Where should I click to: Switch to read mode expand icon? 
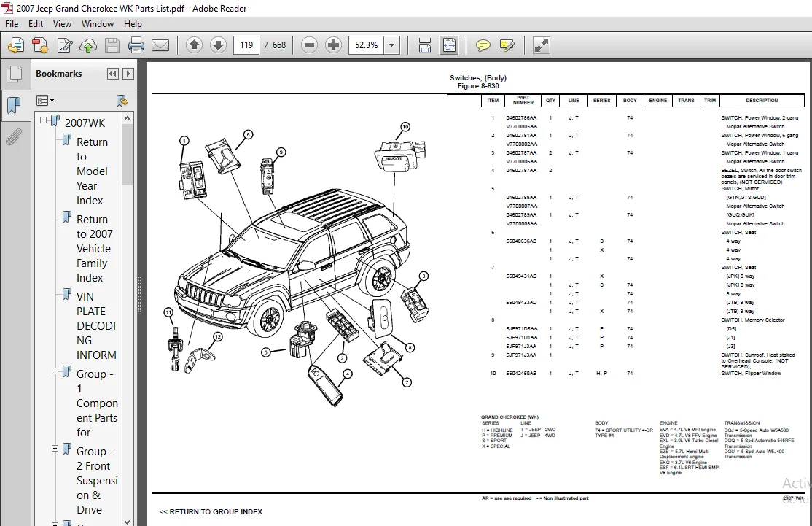(541, 46)
